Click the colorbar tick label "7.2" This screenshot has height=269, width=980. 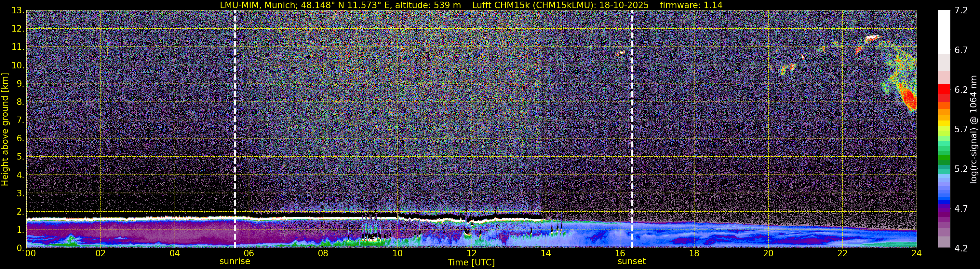[x=961, y=11]
